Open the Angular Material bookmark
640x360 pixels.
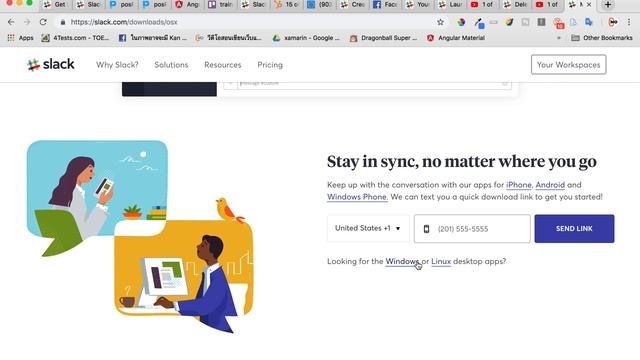[x=456, y=38]
